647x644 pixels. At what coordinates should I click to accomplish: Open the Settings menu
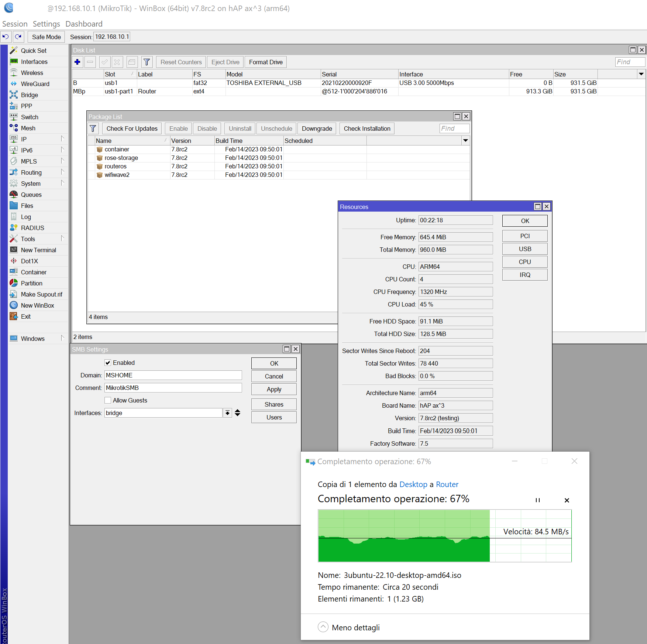tap(46, 24)
